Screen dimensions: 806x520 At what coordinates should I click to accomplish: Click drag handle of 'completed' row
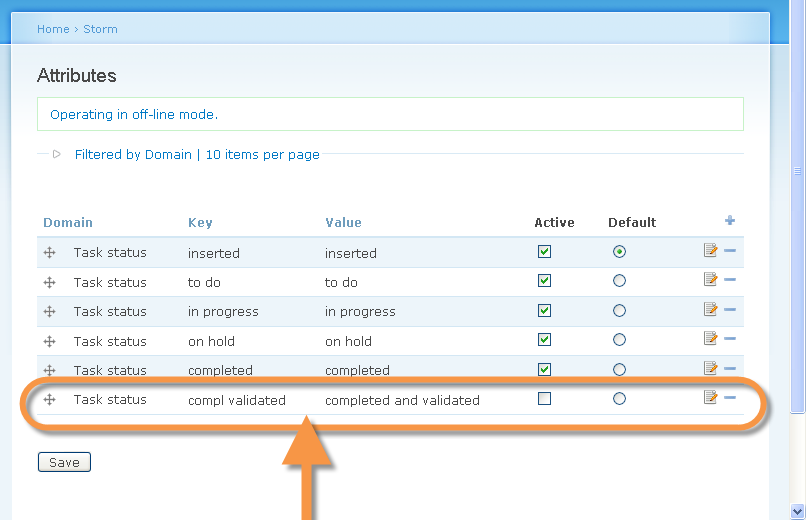[50, 370]
